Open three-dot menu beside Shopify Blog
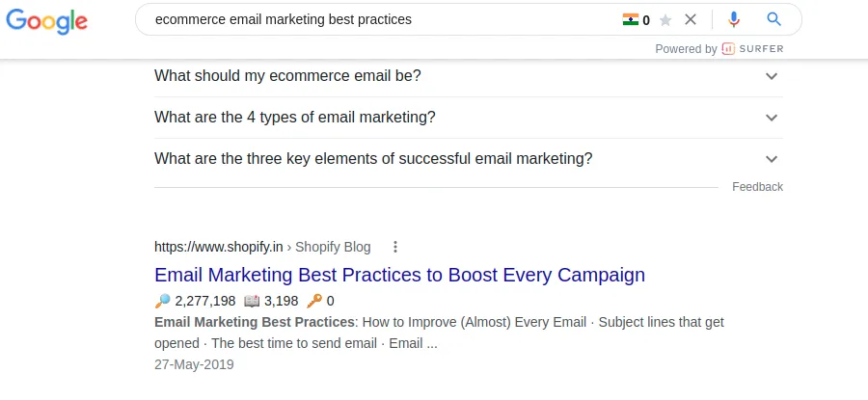The image size is (868, 400). point(394,247)
